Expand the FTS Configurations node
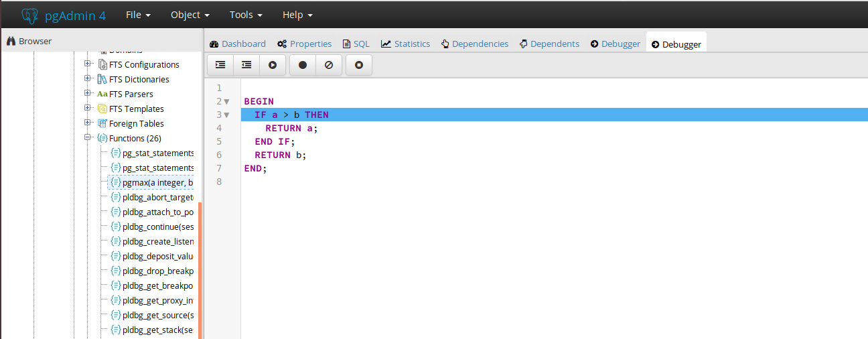 88,64
